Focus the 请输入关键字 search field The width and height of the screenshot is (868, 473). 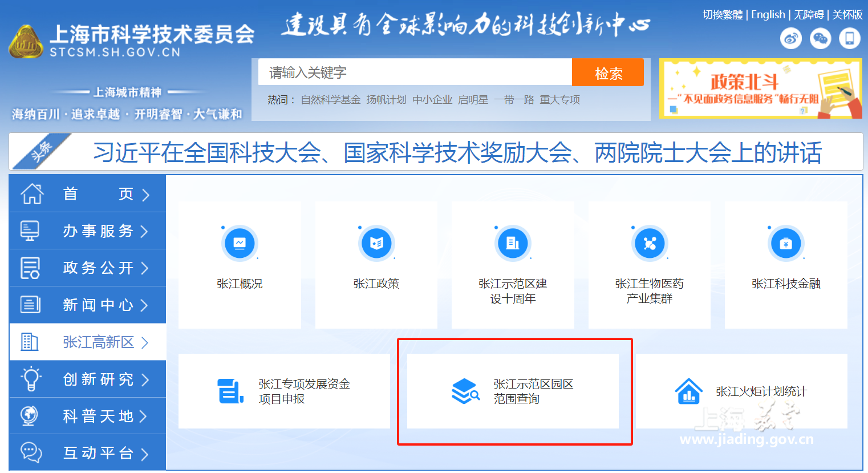click(x=415, y=72)
